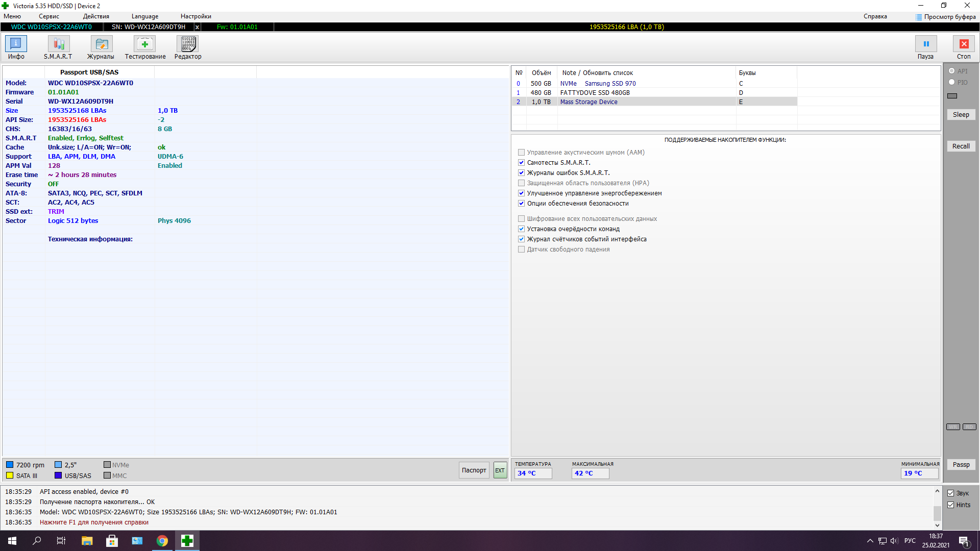Show hidden system tray icons chevron
The image size is (980, 551).
pos(870,541)
